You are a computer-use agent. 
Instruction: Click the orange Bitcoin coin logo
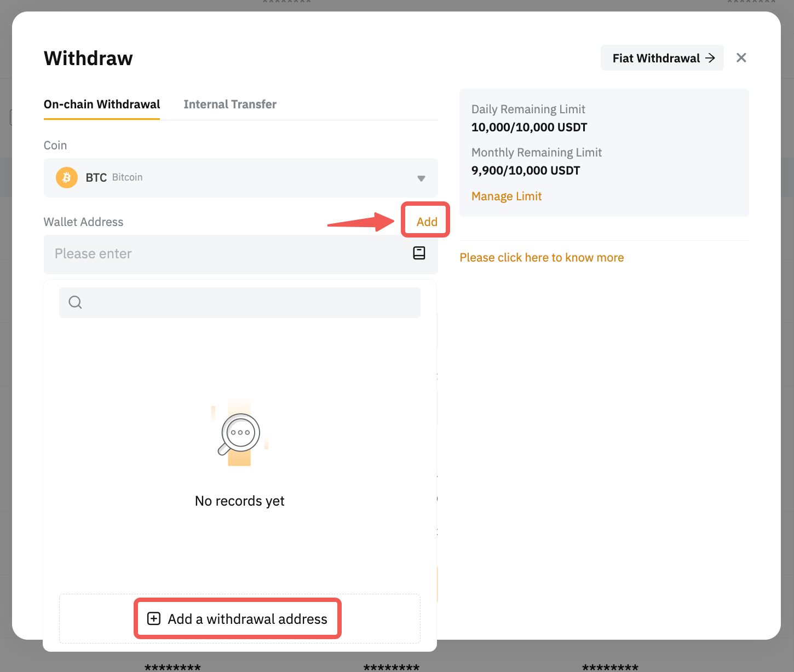[67, 177]
